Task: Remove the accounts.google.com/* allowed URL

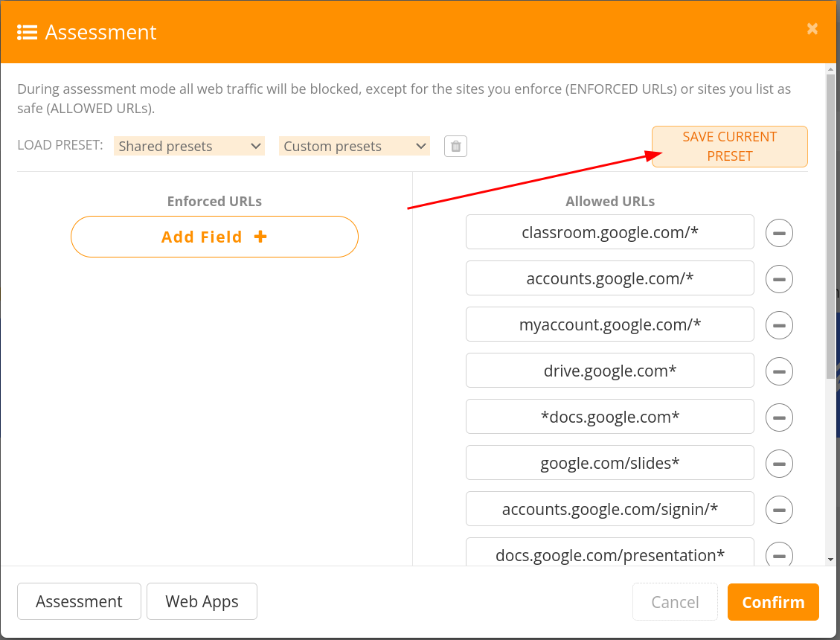Action: [x=779, y=279]
